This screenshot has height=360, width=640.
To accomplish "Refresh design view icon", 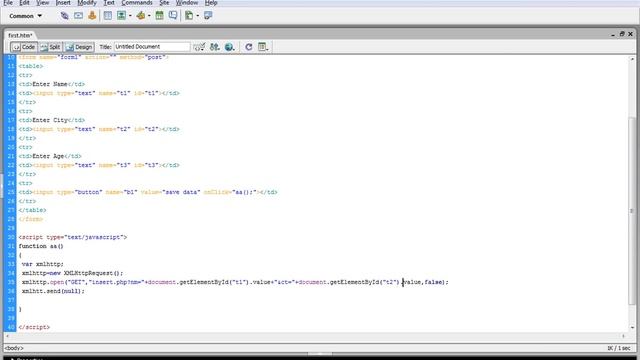I will pyautogui.click(x=249, y=47).
